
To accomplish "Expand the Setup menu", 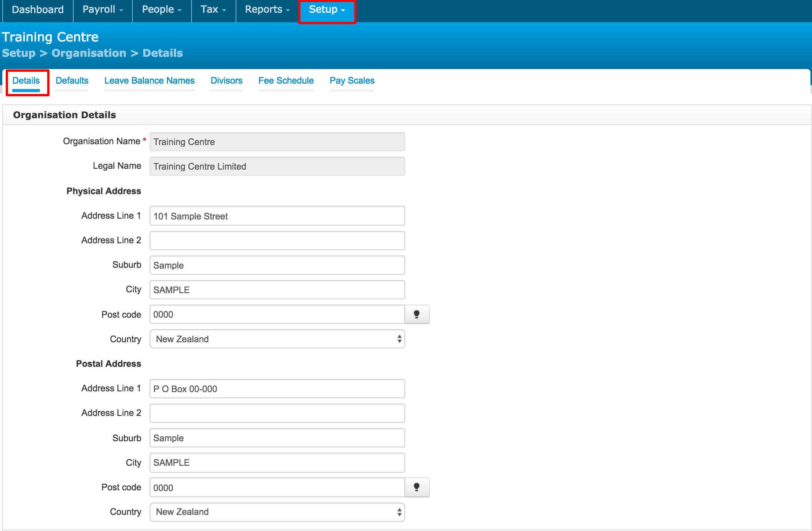I will point(327,10).
